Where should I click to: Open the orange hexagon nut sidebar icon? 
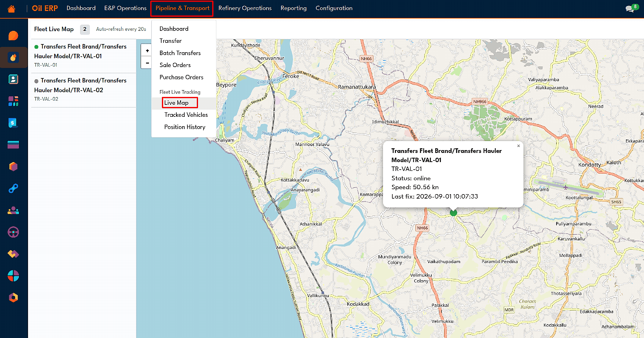click(13, 297)
